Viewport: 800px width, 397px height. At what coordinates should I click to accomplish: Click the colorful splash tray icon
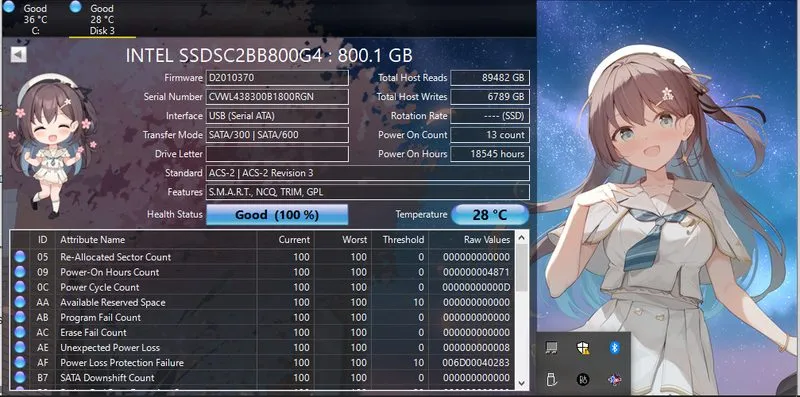pyautogui.click(x=615, y=379)
